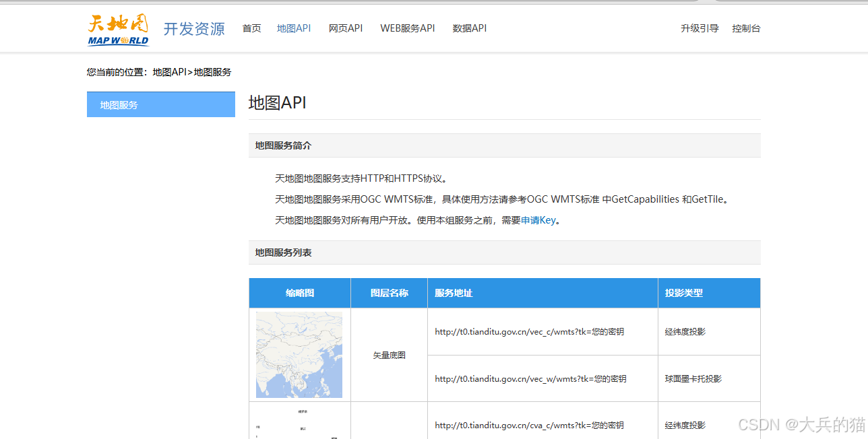Open the 控制台 link

click(746, 28)
